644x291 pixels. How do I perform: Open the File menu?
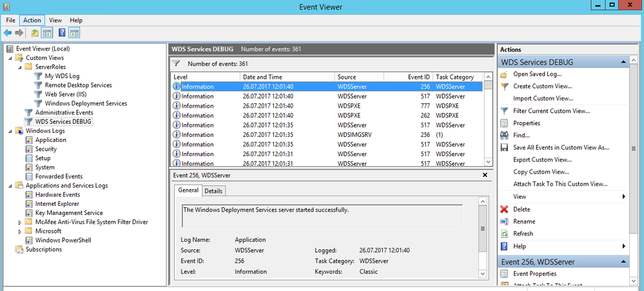click(x=11, y=20)
